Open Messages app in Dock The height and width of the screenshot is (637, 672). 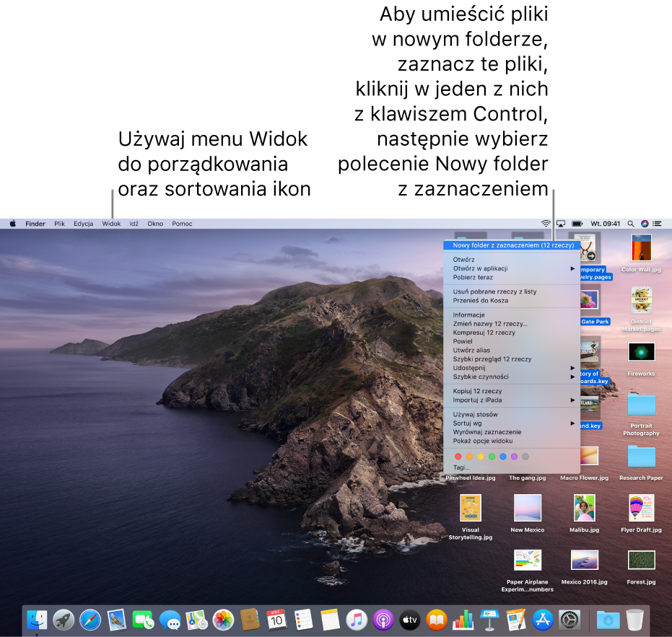pos(170,620)
